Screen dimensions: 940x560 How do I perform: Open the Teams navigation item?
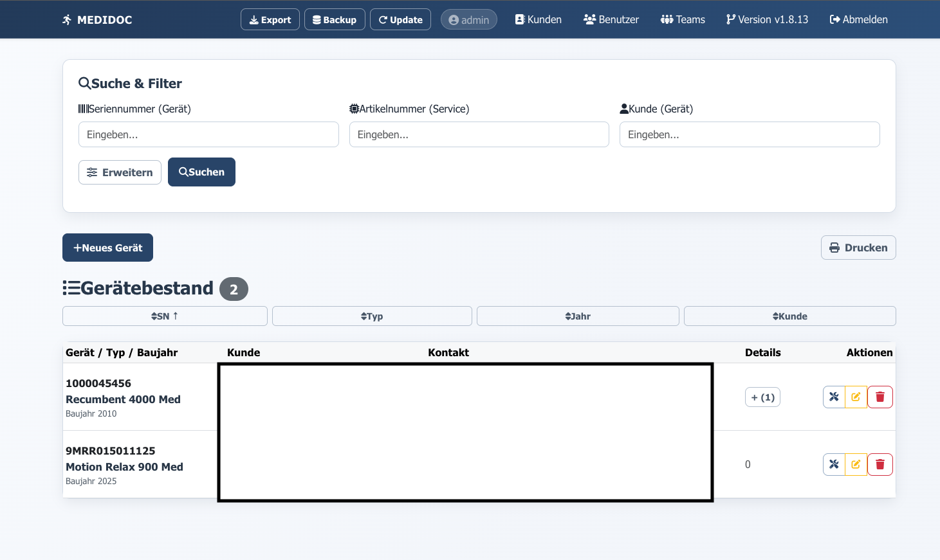pos(683,20)
